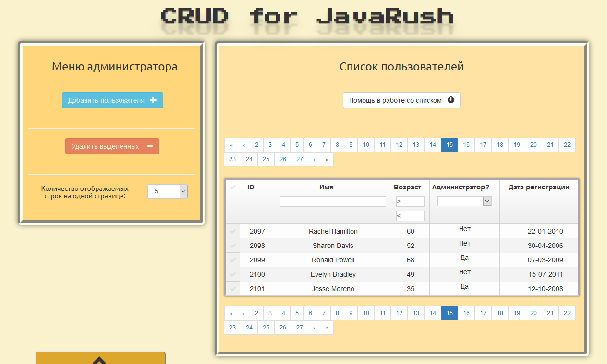Click the minus icon on Удалить выделенных

pos(150,146)
